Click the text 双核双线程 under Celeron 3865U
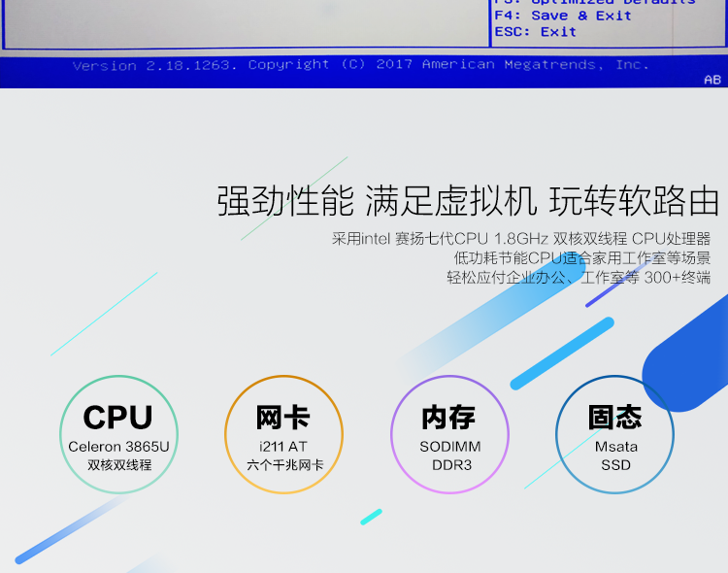 pyautogui.click(x=119, y=465)
